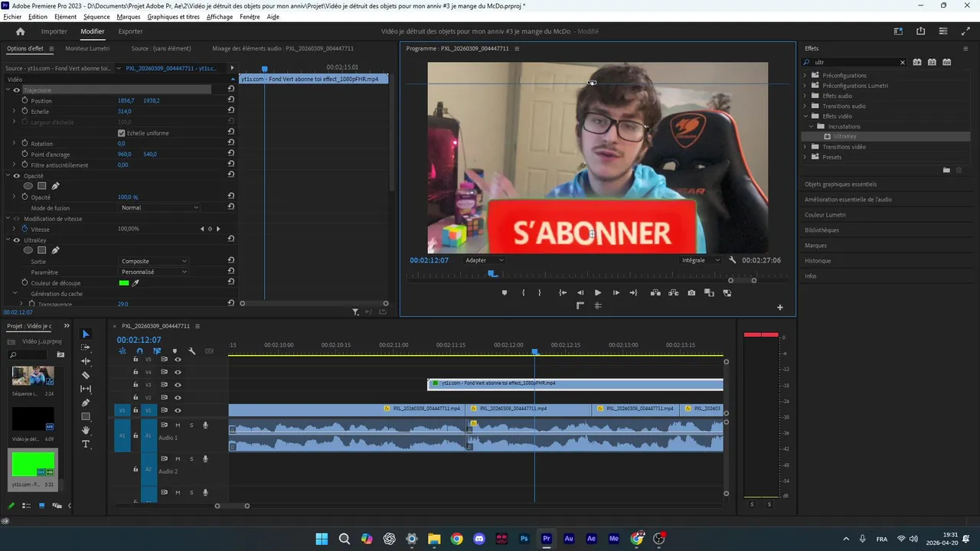
Task: Toggle the UltraKey effect fx visibility
Action: pos(16,240)
